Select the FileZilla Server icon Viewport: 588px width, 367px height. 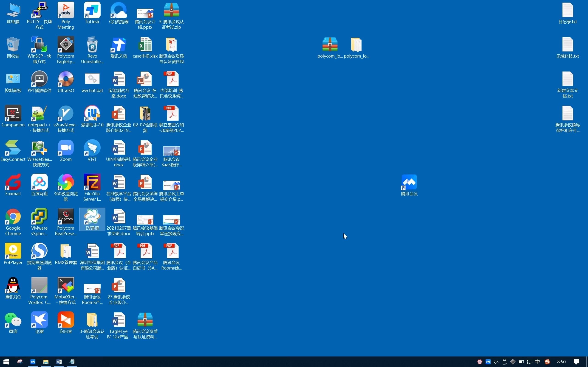(x=92, y=182)
